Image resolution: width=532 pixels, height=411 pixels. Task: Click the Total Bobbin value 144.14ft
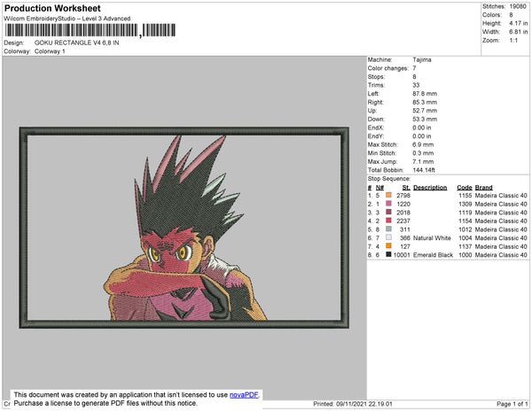pos(424,170)
